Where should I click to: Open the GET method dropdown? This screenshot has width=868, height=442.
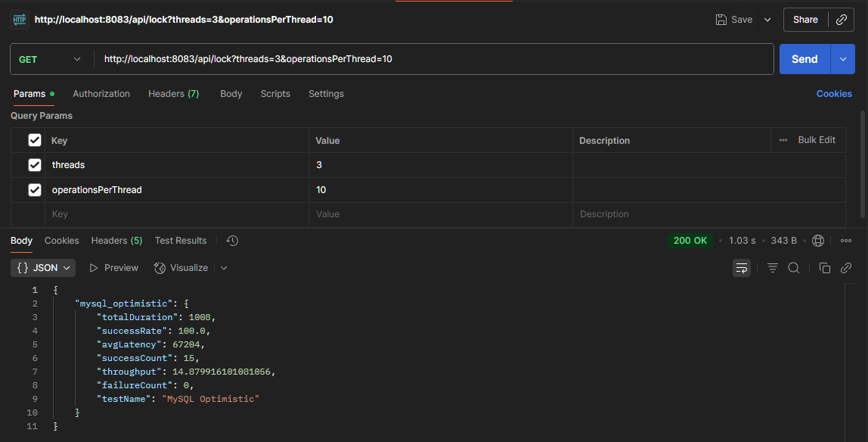tap(50, 59)
